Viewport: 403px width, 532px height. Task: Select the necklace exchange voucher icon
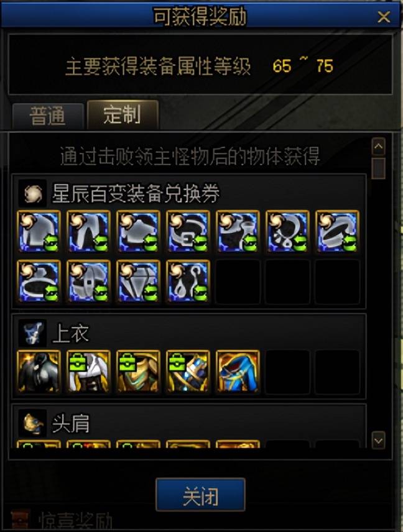[x=287, y=231]
